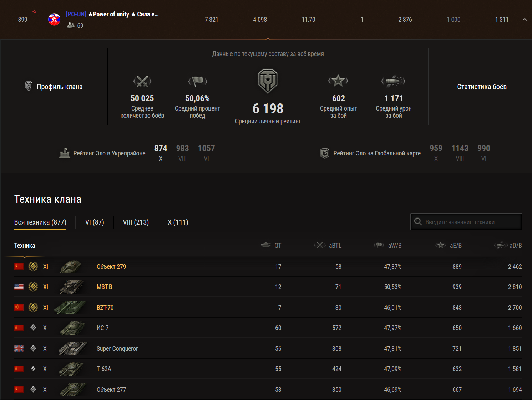Click the BZT-70 tank thumbnail
Image resolution: width=532 pixels, height=400 pixels.
coord(71,307)
